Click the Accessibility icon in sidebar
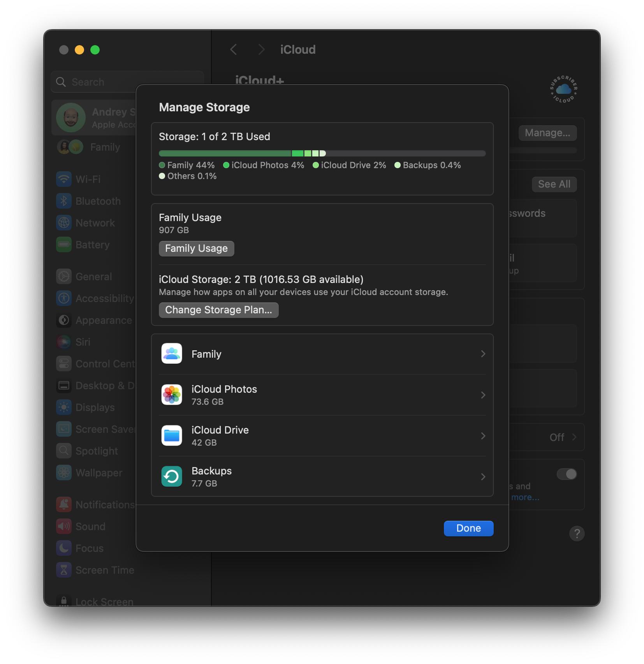 pos(64,298)
